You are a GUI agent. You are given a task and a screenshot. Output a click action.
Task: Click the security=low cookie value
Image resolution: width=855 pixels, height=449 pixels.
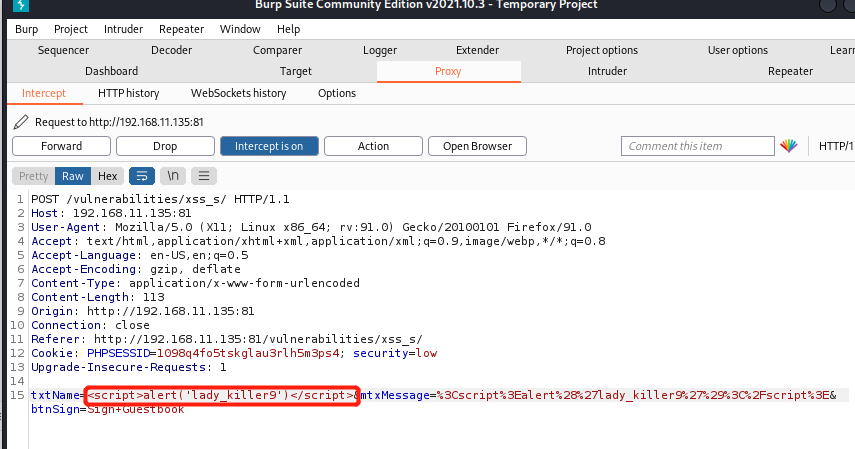click(395, 353)
